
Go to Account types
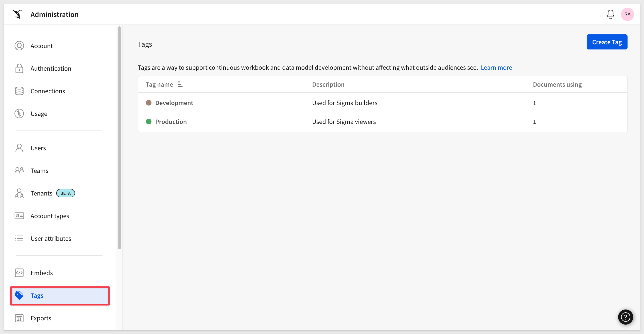click(50, 216)
